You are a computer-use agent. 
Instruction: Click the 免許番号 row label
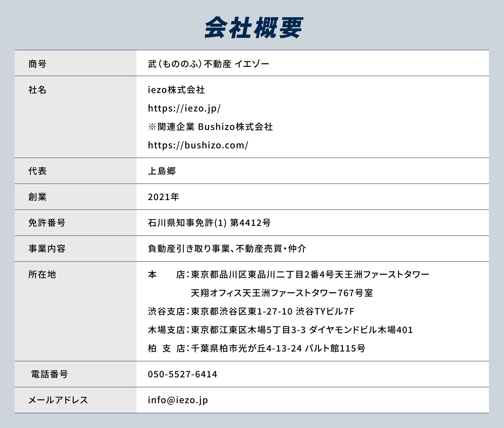pyautogui.click(x=47, y=223)
